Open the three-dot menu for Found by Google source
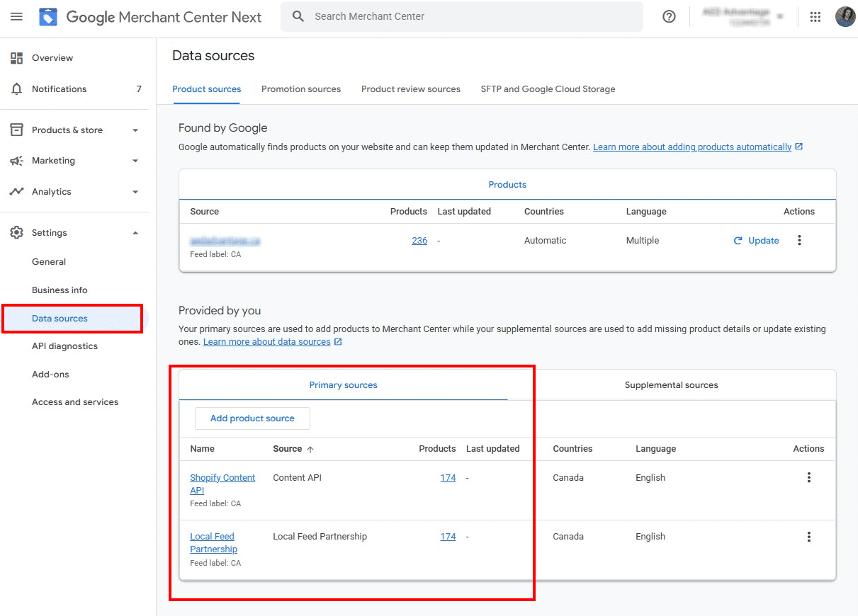 (x=799, y=241)
